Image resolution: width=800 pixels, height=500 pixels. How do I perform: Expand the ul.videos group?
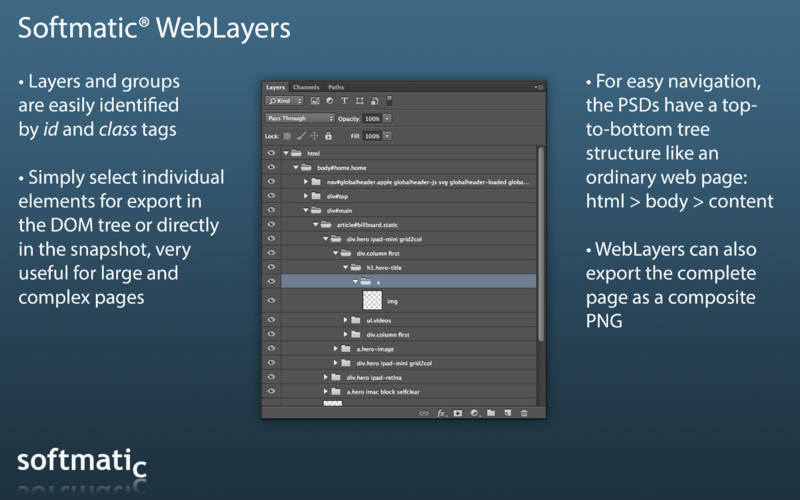pos(345,320)
